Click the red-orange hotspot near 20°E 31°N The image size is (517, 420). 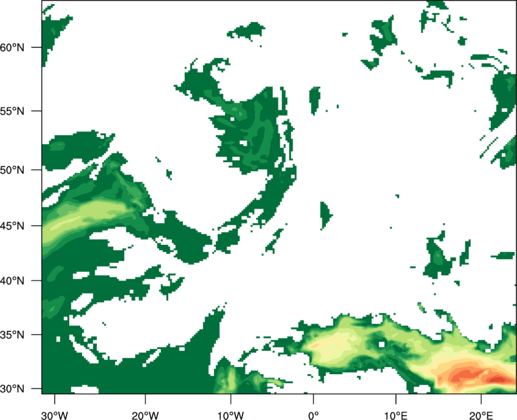pos(469,375)
